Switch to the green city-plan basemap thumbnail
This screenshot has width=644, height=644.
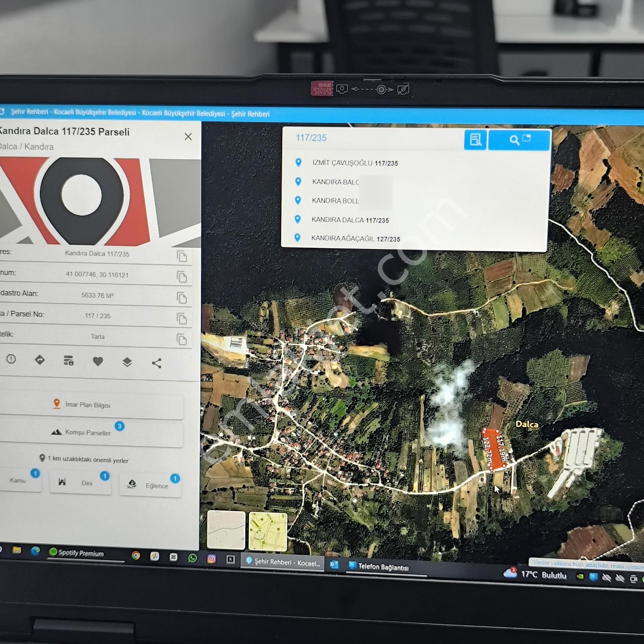[x=268, y=531]
